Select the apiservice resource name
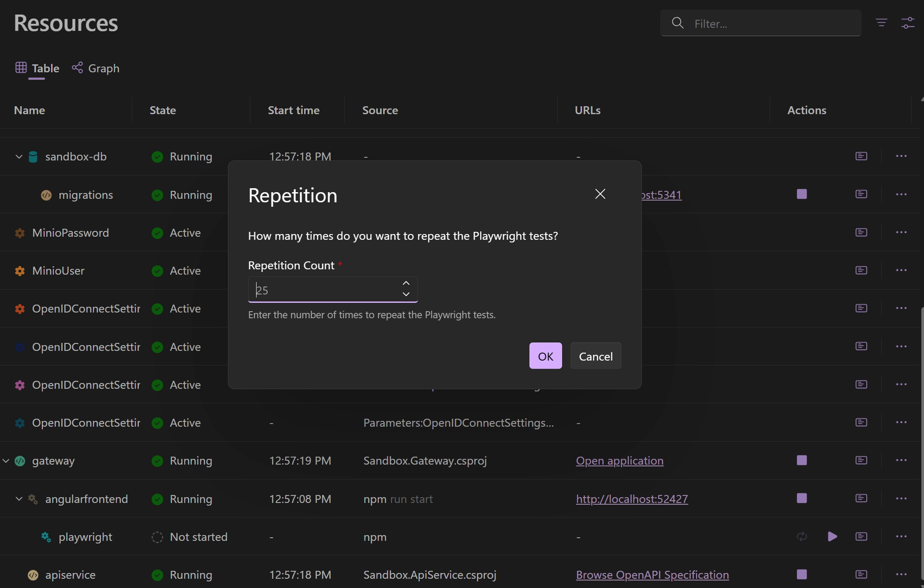 [71, 575]
